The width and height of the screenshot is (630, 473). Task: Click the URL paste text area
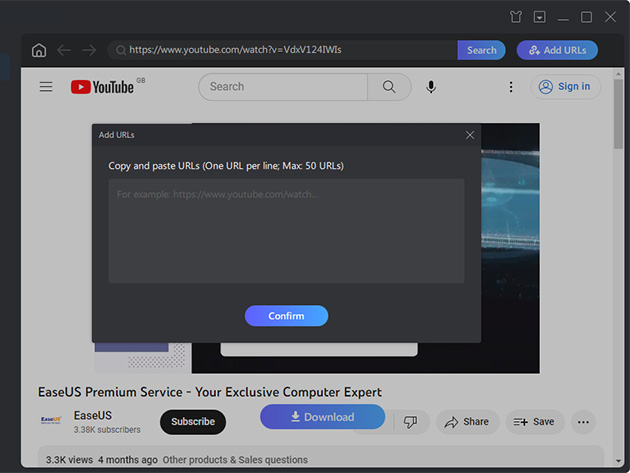[286, 231]
